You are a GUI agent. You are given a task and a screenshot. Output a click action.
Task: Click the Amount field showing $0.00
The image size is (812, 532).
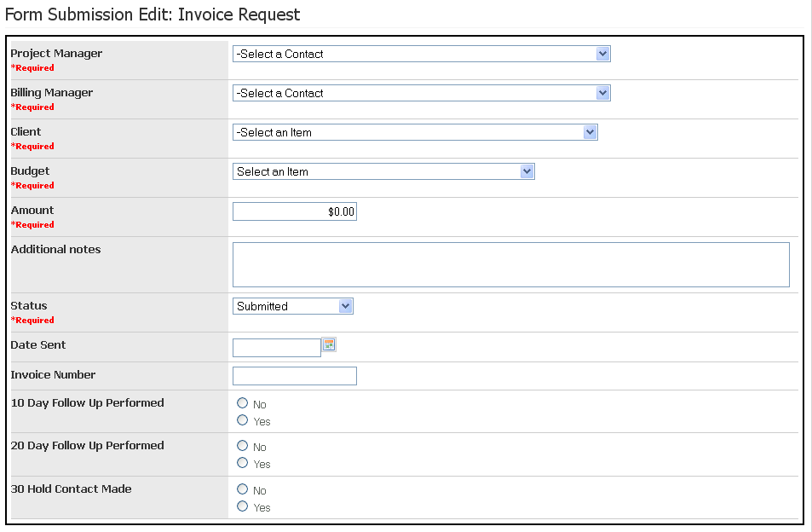tap(294, 211)
